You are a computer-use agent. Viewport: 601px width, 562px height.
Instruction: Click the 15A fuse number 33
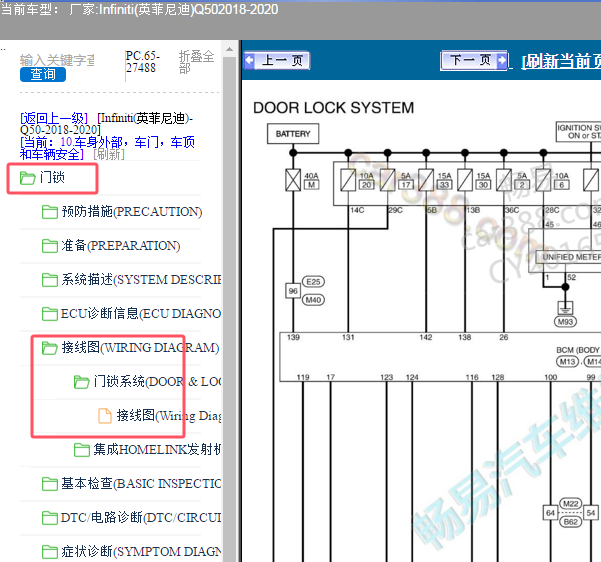445,185
